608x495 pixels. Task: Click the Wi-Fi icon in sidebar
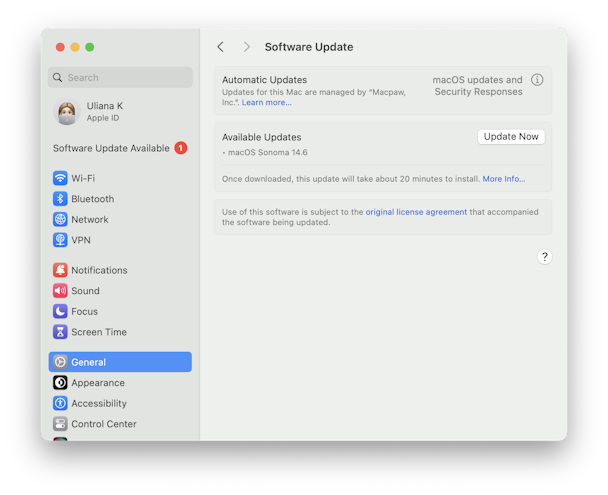(60, 178)
